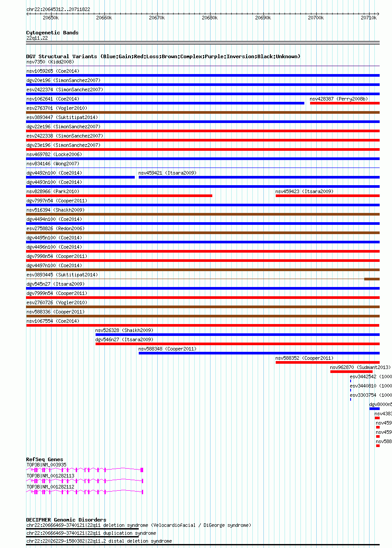Click the dgv4497n100 (Coe2014) label
Image resolution: width=392 pixels, height=548 pixels.
click(54, 265)
